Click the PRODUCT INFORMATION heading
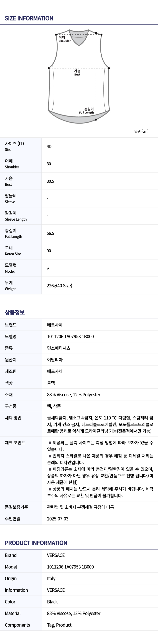This screenshot has width=158, height=644. (x=36, y=543)
